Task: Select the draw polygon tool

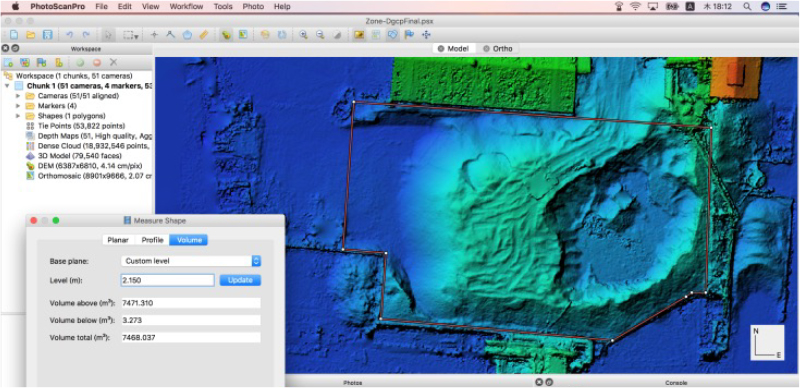Action: (187, 35)
